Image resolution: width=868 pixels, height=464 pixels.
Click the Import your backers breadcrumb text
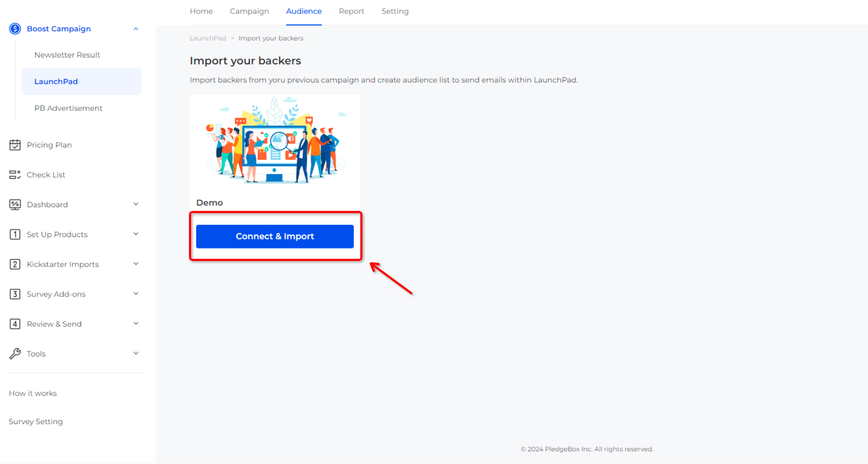271,38
